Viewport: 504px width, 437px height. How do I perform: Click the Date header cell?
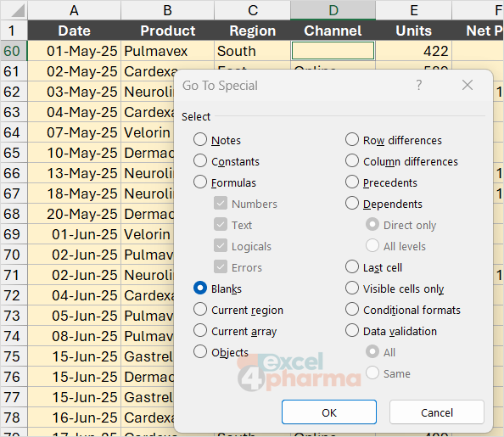pyautogui.click(x=75, y=31)
